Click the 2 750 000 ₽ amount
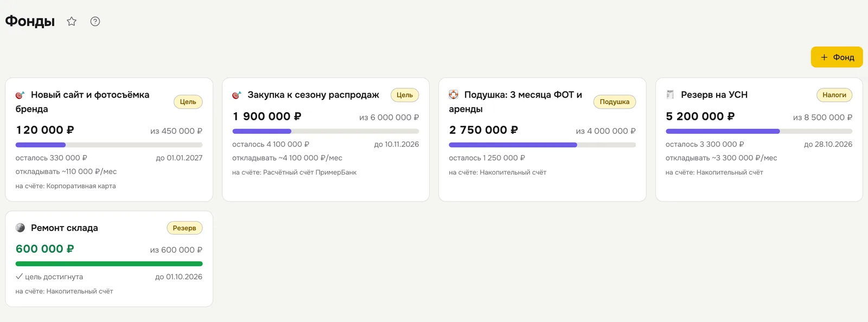 click(483, 130)
